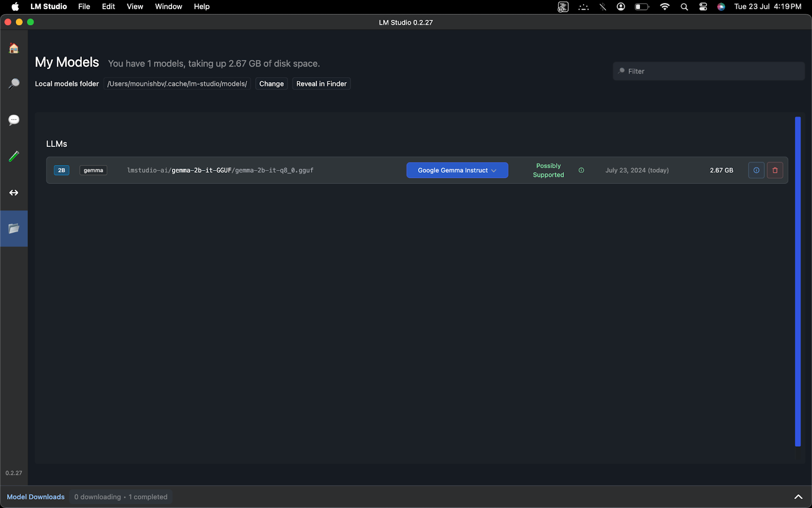Click the user account menu bar icon
812x508 pixels.
[621, 7]
